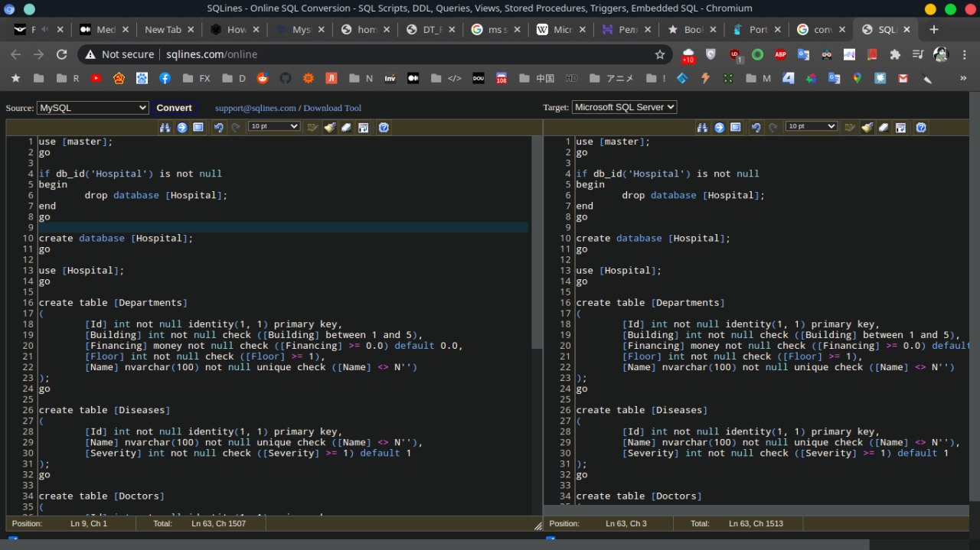Toggle syntax highlighting icon in target toolbar

850,127
